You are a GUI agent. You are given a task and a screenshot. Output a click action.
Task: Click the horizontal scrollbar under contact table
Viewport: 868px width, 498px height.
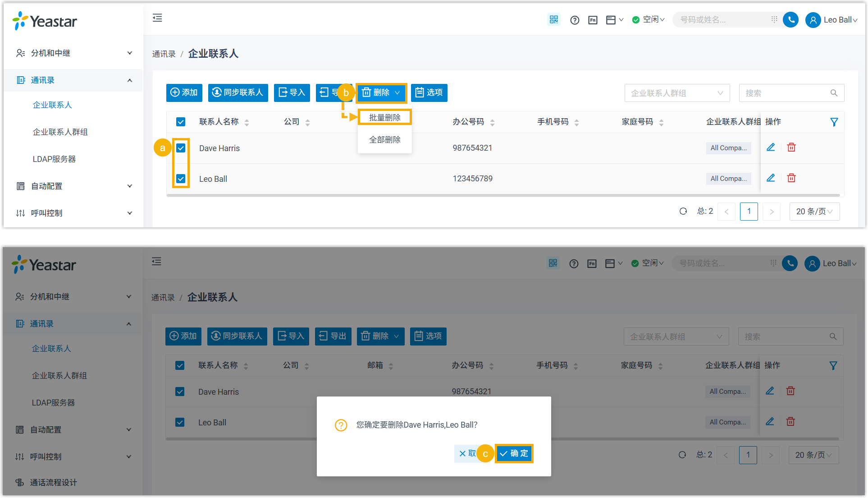pos(503,195)
